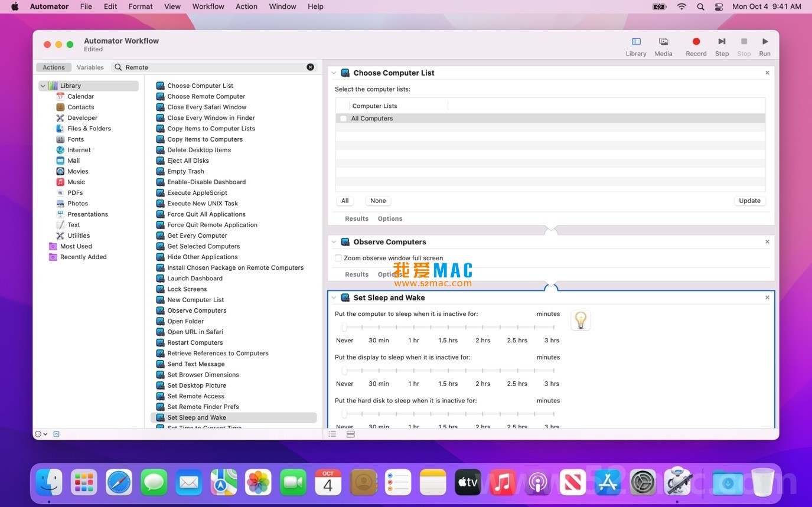Image resolution: width=812 pixels, height=507 pixels.
Task: Click the computer sleep inactivity slider
Action: [x=344, y=327]
